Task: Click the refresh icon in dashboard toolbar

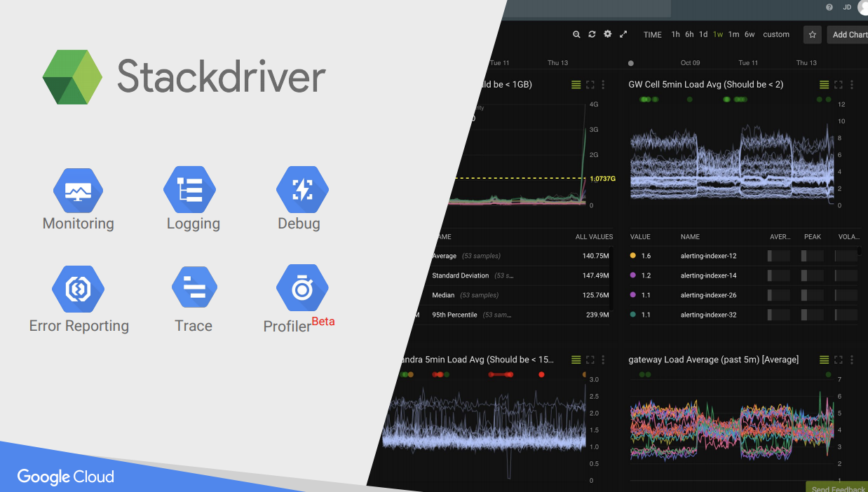Action: click(592, 34)
